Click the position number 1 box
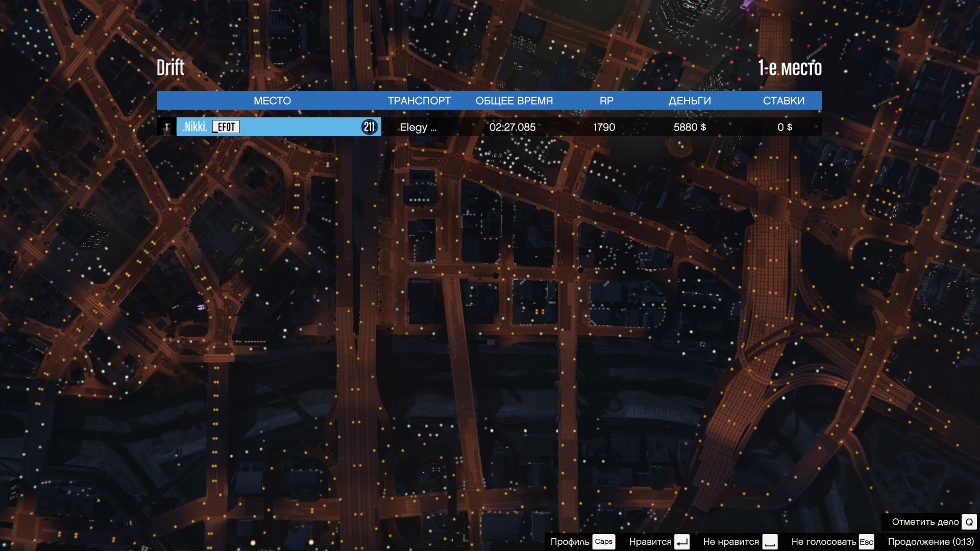The width and height of the screenshot is (980, 551). click(166, 127)
